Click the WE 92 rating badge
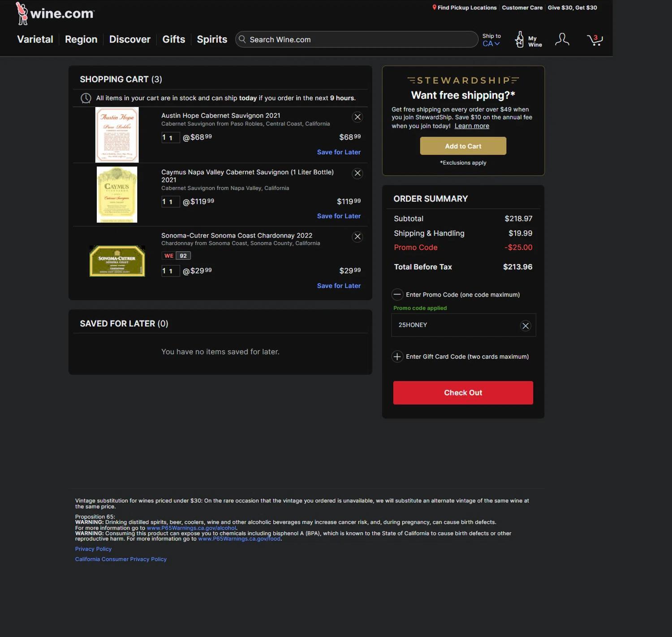 176,256
